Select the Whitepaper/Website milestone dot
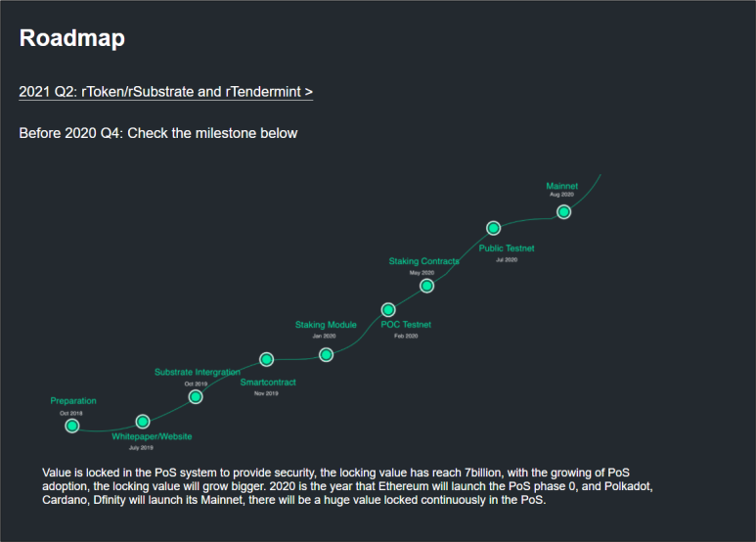The image size is (756, 542). click(x=143, y=422)
